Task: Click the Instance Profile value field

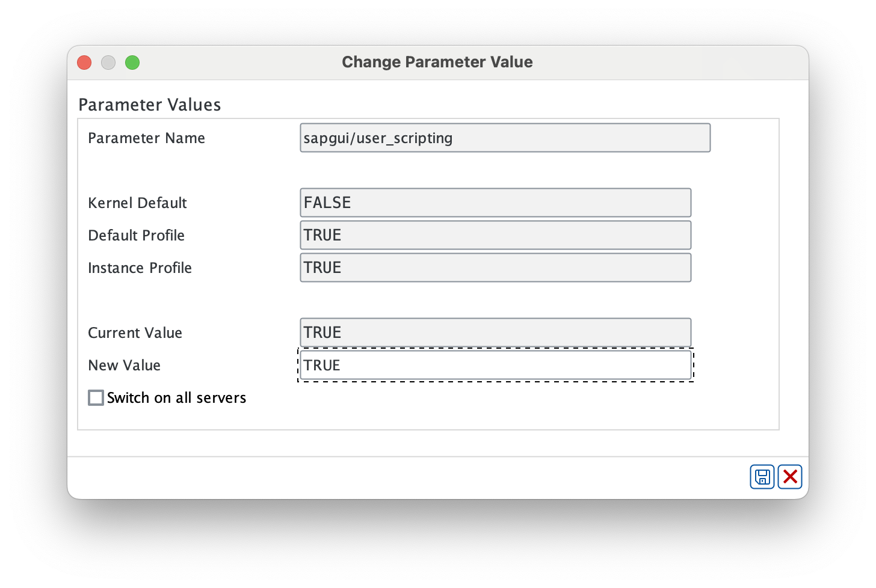Action: (495, 268)
